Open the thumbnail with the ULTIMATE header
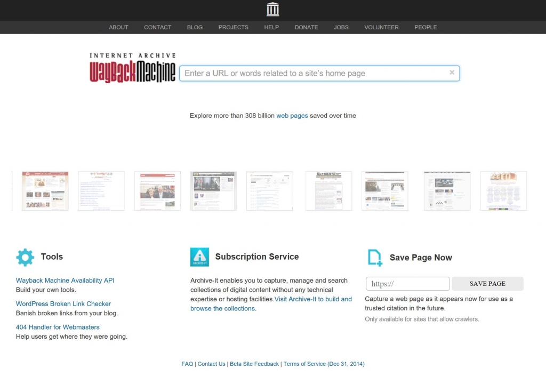Screen dimensions: 546x392 (328, 191)
